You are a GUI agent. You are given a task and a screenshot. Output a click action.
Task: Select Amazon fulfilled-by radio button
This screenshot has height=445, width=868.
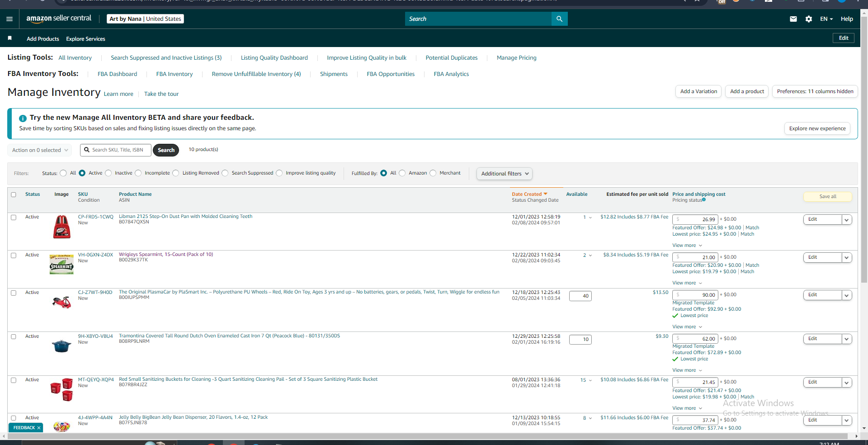(402, 173)
